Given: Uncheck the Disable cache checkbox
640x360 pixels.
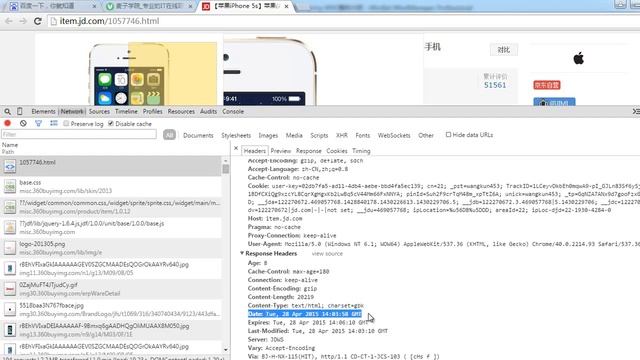Looking at the screenshot, I should 111,123.
